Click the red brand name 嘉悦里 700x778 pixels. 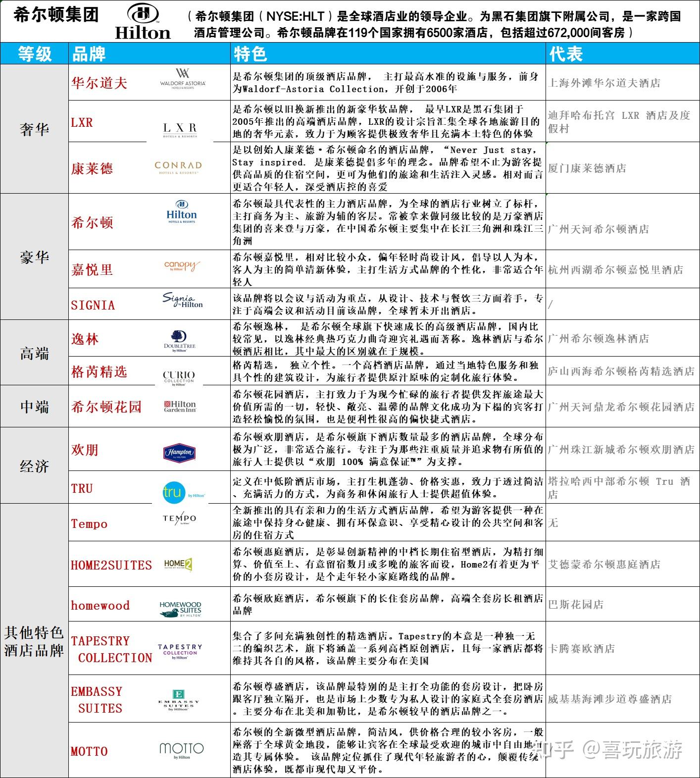click(92, 269)
